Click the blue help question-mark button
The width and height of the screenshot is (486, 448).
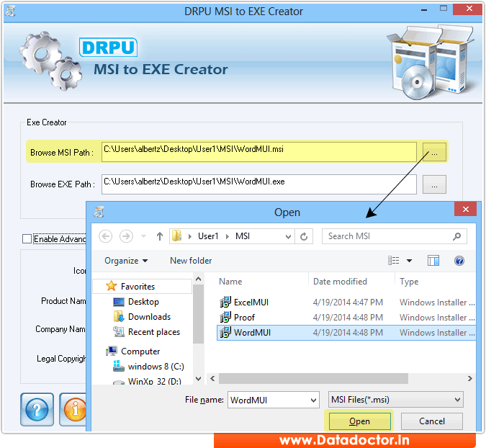point(37,409)
